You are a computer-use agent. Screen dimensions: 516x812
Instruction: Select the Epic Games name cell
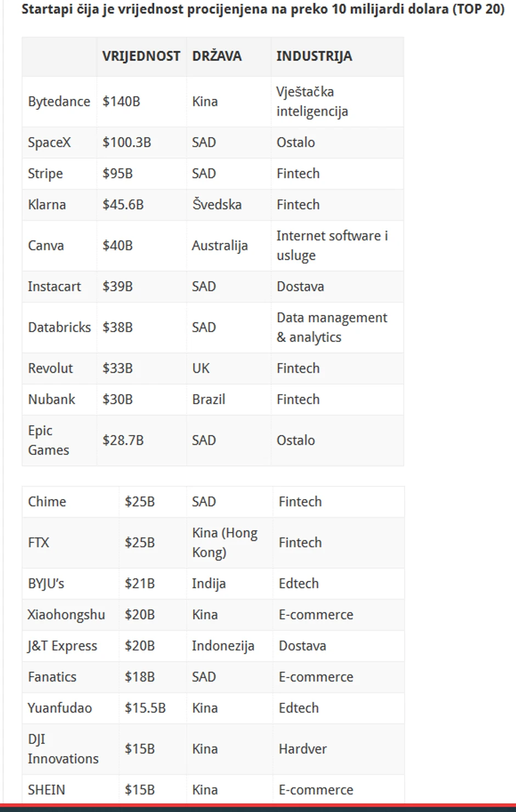coord(48,440)
